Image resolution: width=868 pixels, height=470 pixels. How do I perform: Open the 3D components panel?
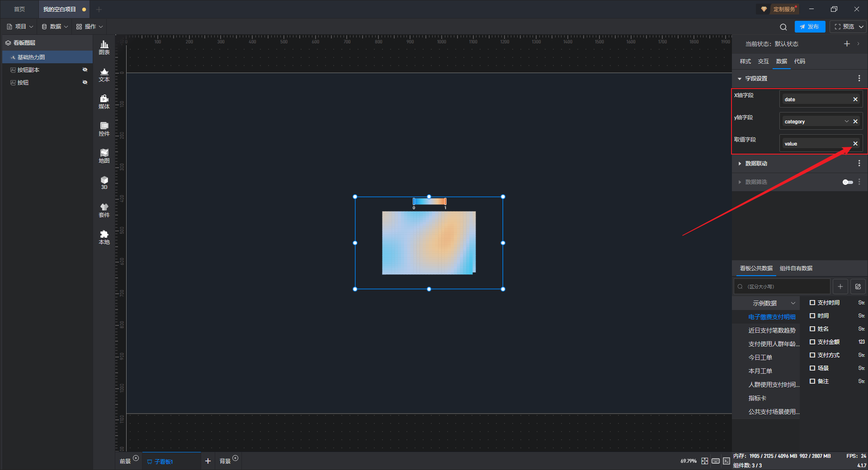(104, 183)
